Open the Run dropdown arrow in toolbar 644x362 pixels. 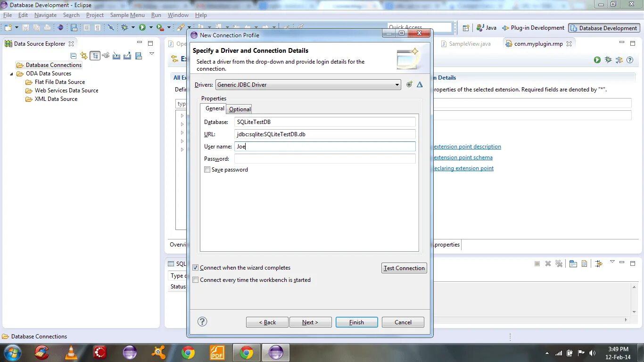coord(151,28)
